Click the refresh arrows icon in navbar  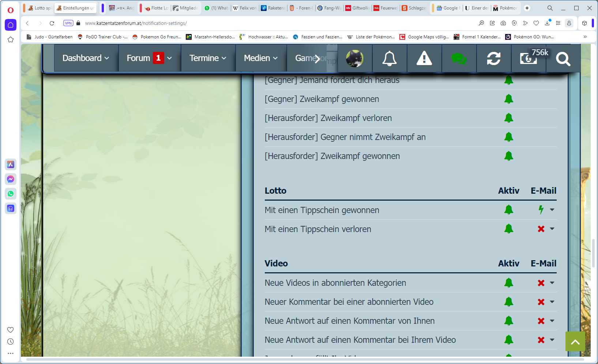(493, 58)
